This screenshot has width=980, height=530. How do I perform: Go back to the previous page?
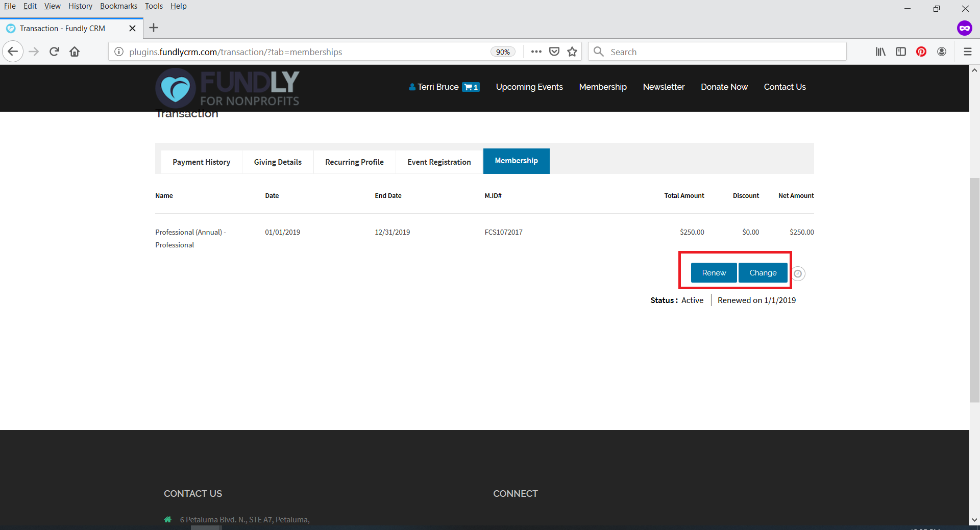point(13,52)
